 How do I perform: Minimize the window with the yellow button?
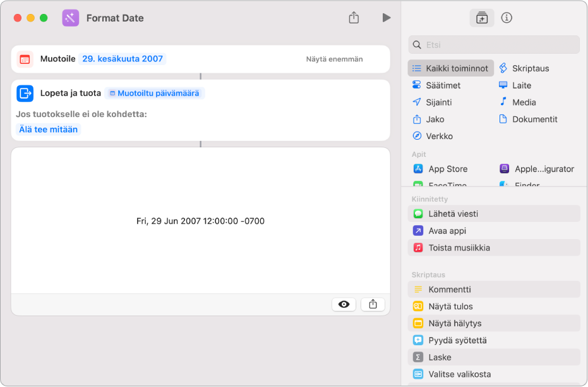(31, 18)
